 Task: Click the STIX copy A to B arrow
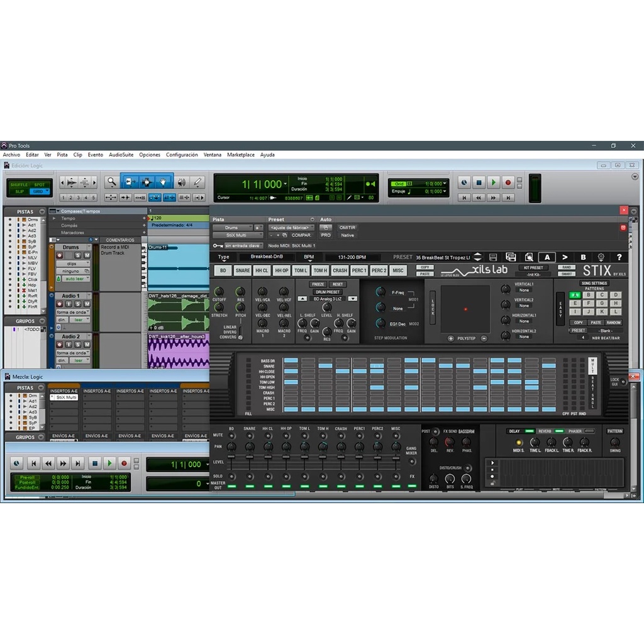point(565,257)
